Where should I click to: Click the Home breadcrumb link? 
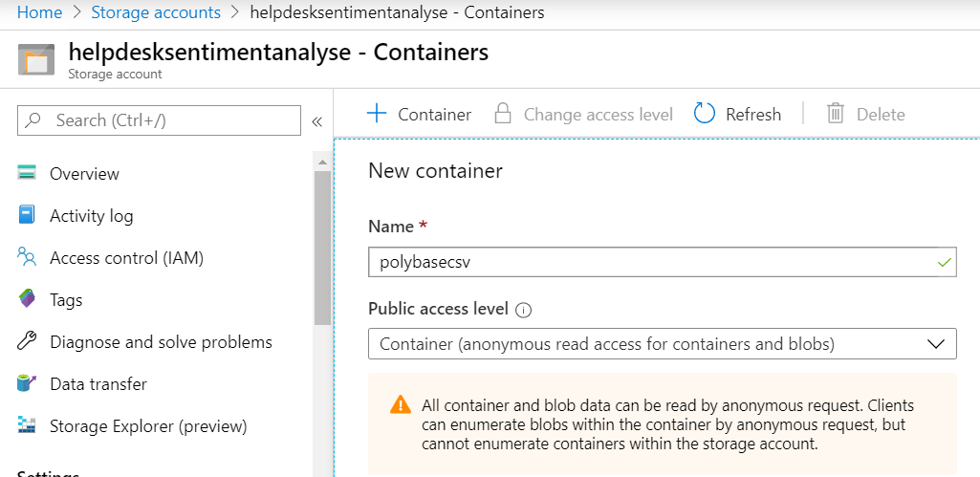(x=39, y=12)
